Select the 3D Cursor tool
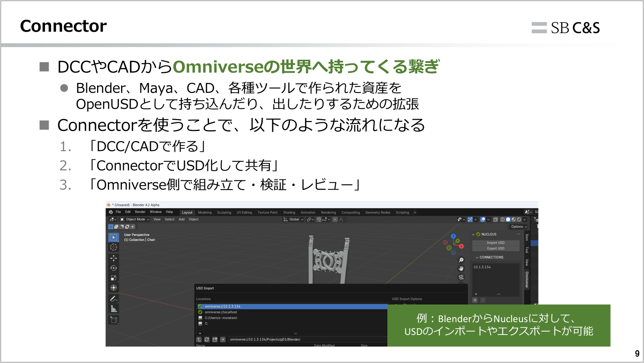The image size is (644, 363). point(113,247)
